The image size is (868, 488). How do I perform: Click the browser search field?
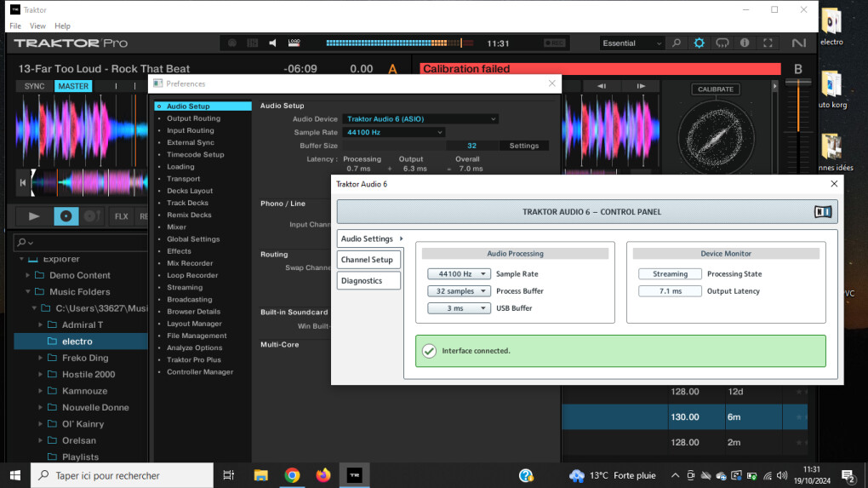pos(81,242)
